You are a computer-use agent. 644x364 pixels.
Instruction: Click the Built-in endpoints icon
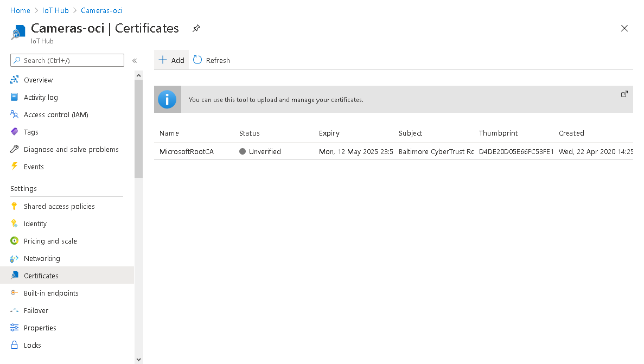[14, 293]
